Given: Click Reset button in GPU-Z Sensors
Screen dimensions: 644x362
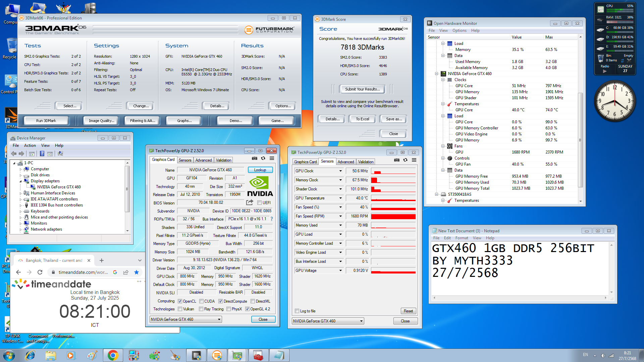Looking at the screenshot, I should (x=408, y=311).
